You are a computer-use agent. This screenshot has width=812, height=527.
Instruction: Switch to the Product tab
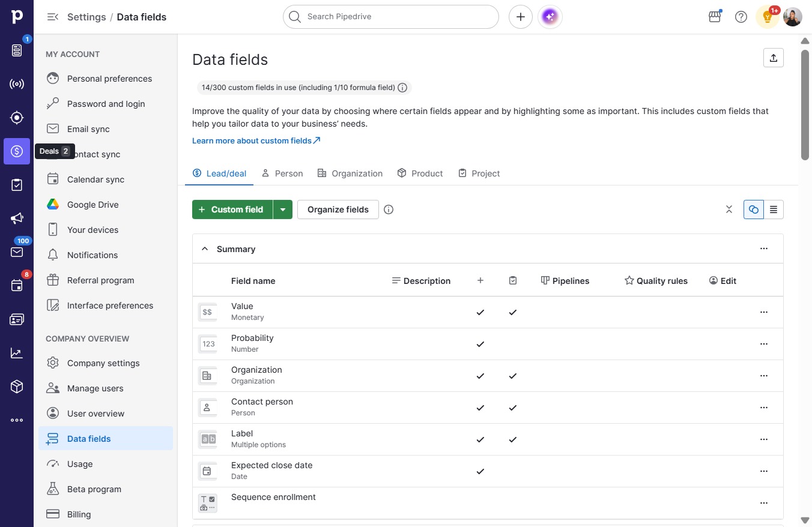point(420,173)
